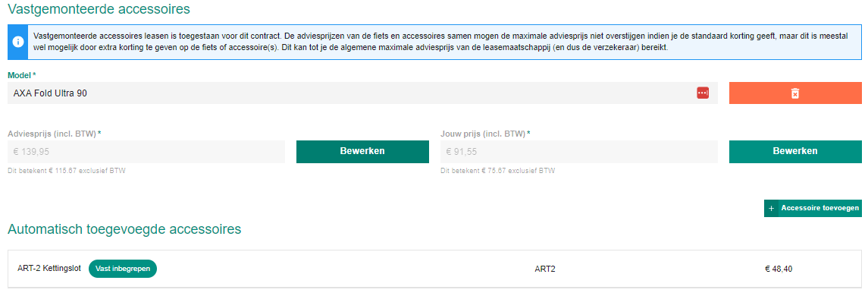Screen dimensions: 868x293
Task: Click Bewerken next to Jouw prijs field
Action: pyautogui.click(x=795, y=151)
